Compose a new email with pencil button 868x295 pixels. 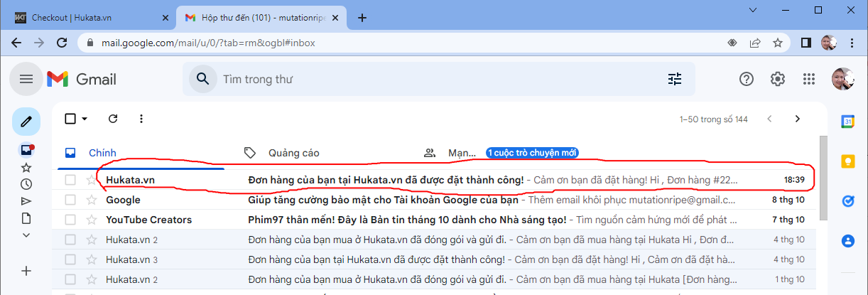tap(26, 122)
